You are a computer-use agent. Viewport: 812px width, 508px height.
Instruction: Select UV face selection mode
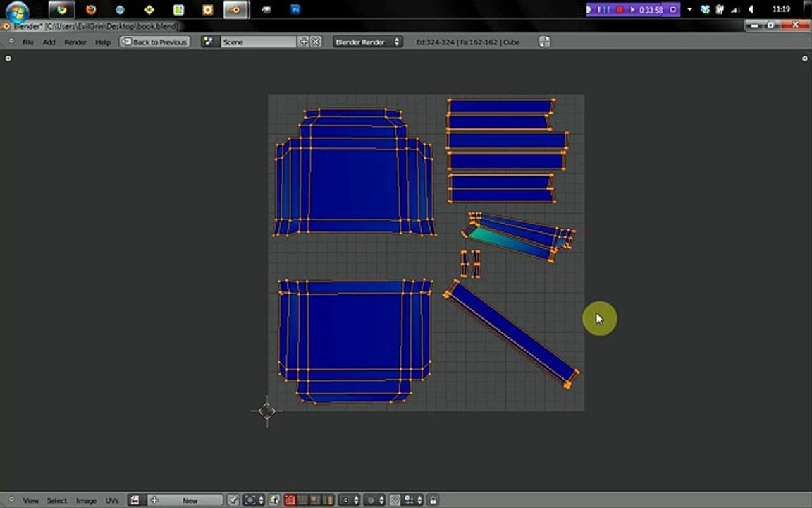[x=315, y=500]
